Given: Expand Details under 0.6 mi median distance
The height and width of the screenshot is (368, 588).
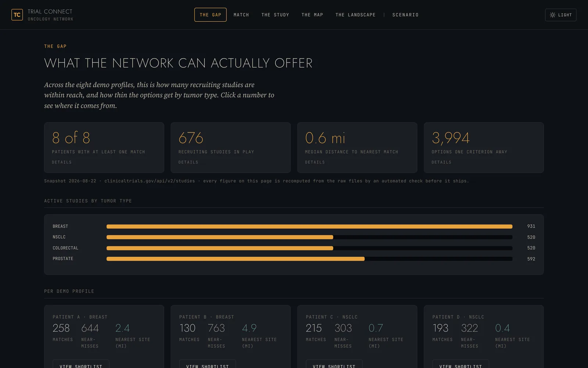Looking at the screenshot, I should [315, 162].
